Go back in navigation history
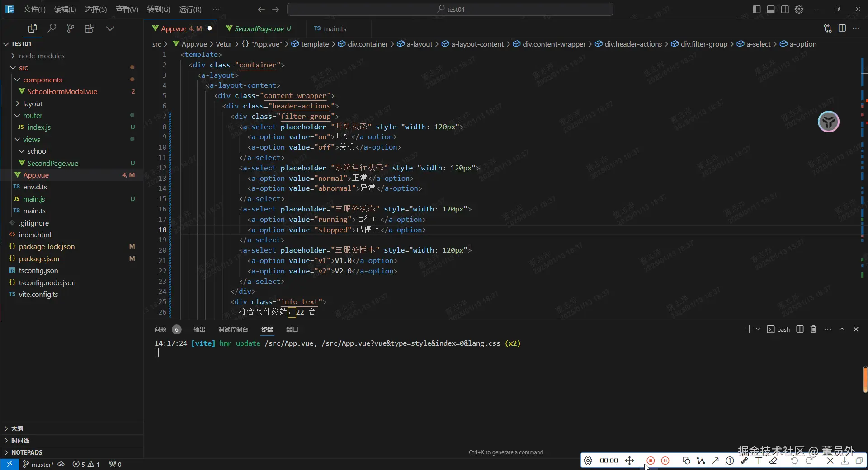The image size is (868, 470). [x=261, y=9]
